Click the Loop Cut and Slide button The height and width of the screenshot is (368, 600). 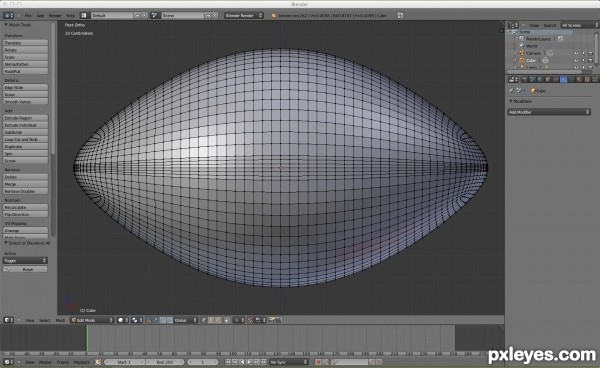[26, 139]
